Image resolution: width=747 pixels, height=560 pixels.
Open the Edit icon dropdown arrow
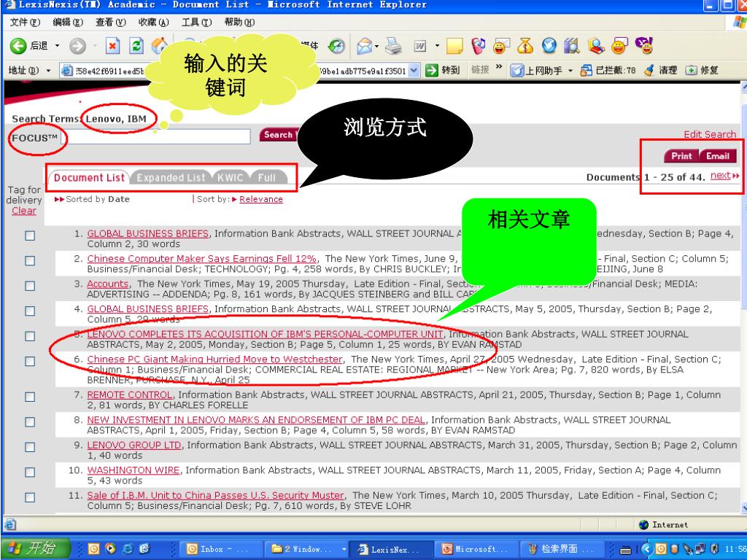click(437, 46)
